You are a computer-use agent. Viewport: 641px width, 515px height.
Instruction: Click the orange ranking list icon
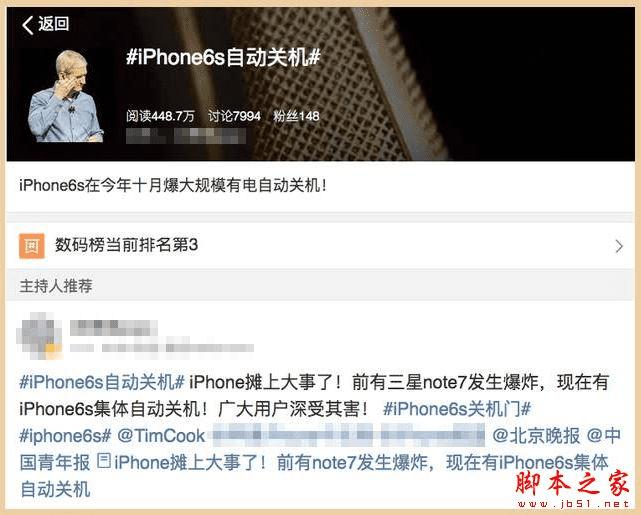point(31,246)
